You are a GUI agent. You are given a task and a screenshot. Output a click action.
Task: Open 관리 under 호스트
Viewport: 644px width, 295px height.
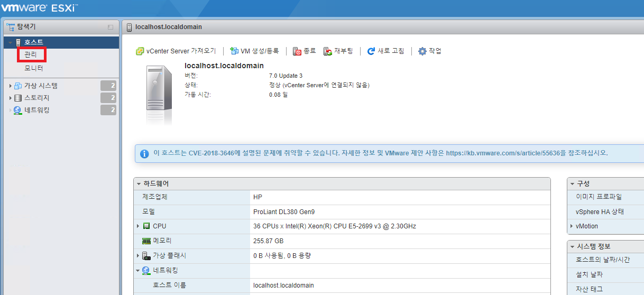pos(31,54)
